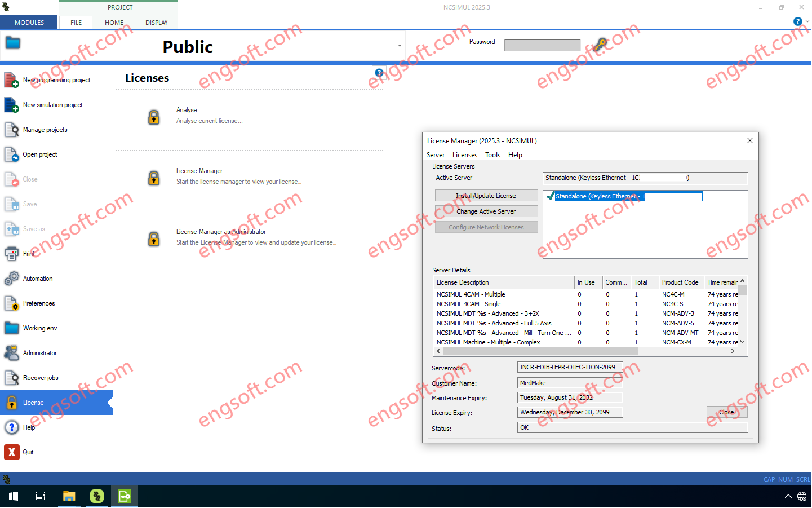
Task: Open the Tools menu in License Manager
Action: coord(493,155)
